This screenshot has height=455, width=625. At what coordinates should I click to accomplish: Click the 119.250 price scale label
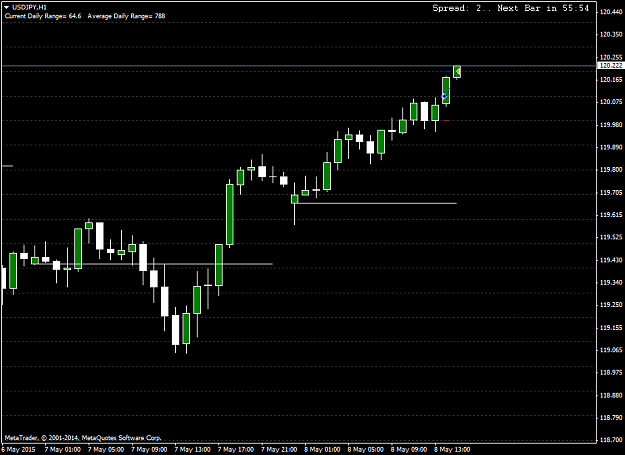(x=611, y=305)
